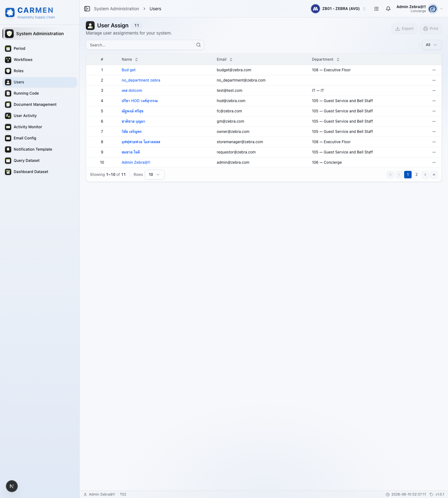Click the IT — IT department cell
448x498 pixels.
point(318,91)
